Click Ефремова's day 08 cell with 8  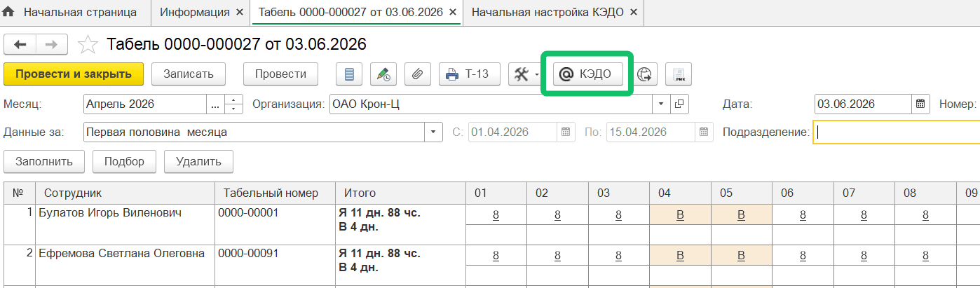click(x=925, y=256)
